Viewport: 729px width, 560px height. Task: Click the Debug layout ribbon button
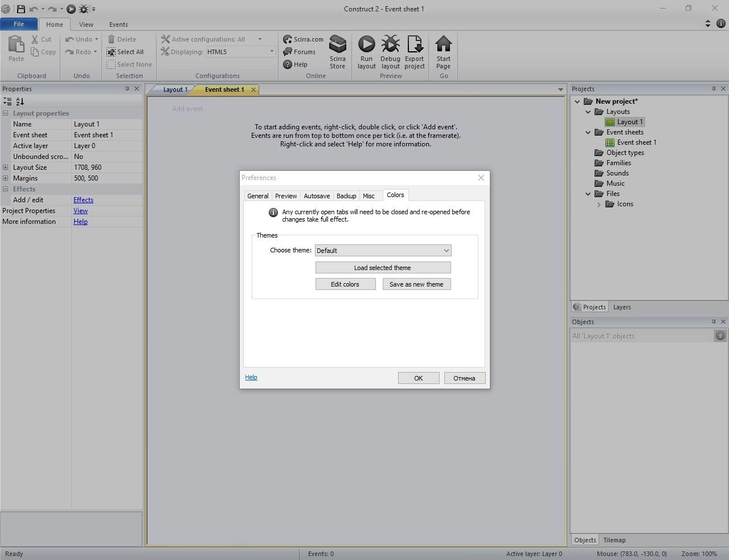point(390,52)
